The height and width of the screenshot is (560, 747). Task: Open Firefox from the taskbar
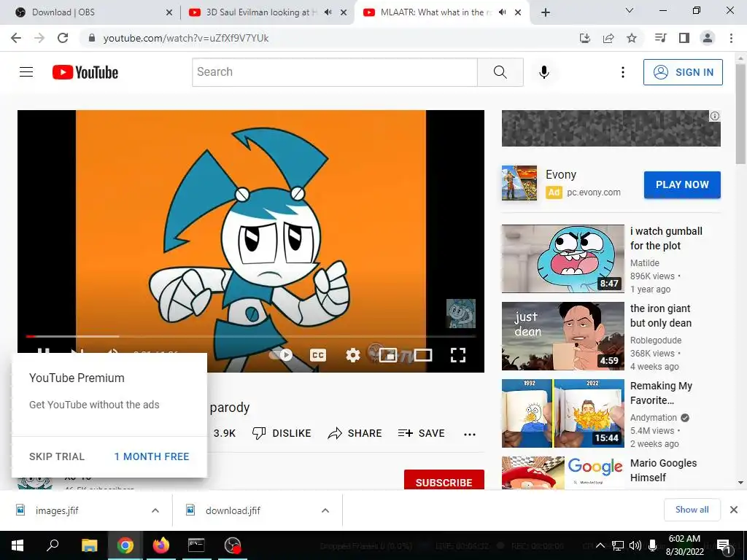coord(161,545)
